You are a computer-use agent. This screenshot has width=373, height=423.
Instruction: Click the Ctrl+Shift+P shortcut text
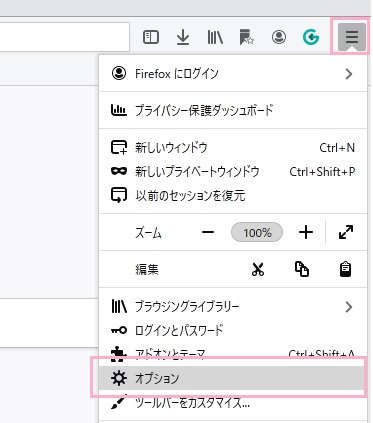pos(322,172)
